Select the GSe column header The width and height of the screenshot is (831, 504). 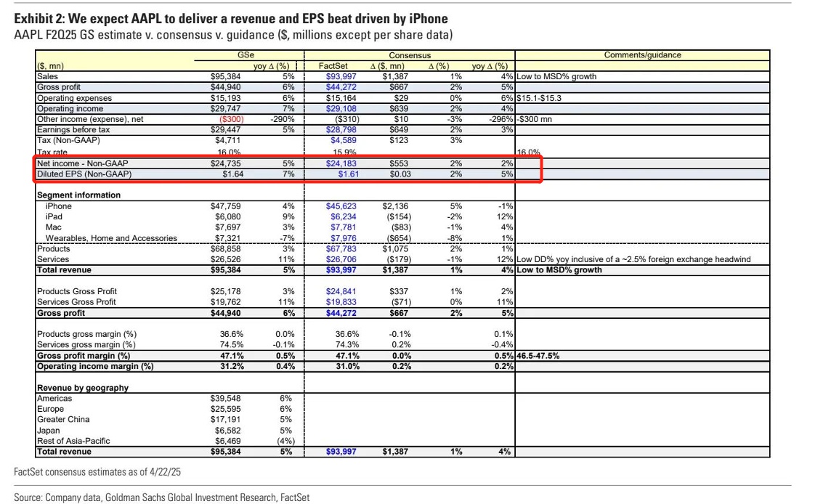[246, 55]
